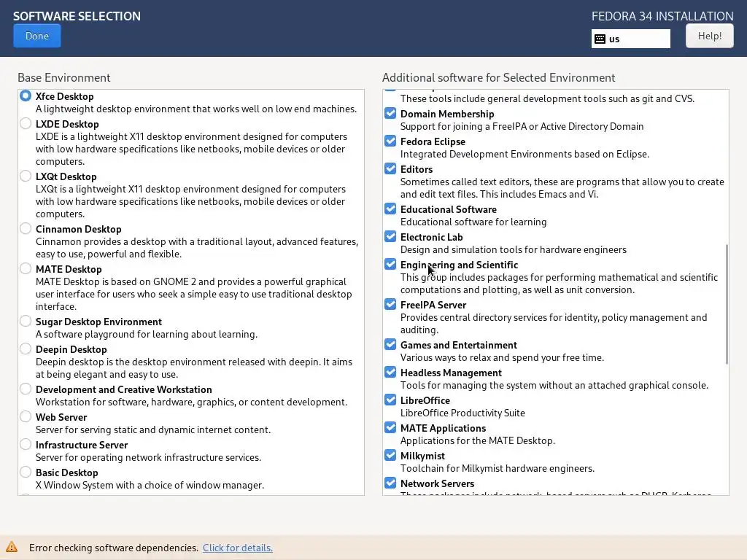Toggle the Engineering and Scientific checkbox

[390, 264]
